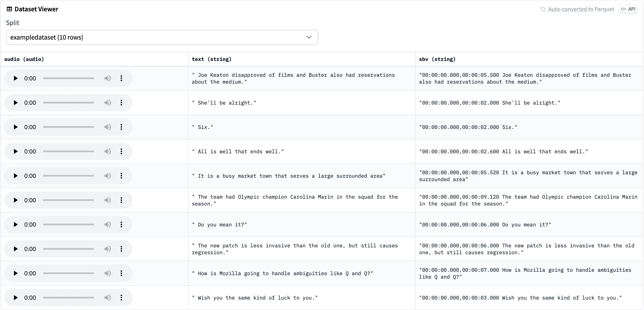The image size is (644, 310).
Task: Sort by the text column header
Action: pos(211,59)
